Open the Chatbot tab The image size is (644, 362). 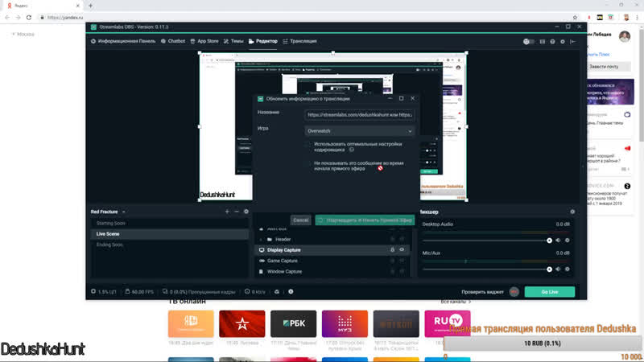pyautogui.click(x=173, y=42)
